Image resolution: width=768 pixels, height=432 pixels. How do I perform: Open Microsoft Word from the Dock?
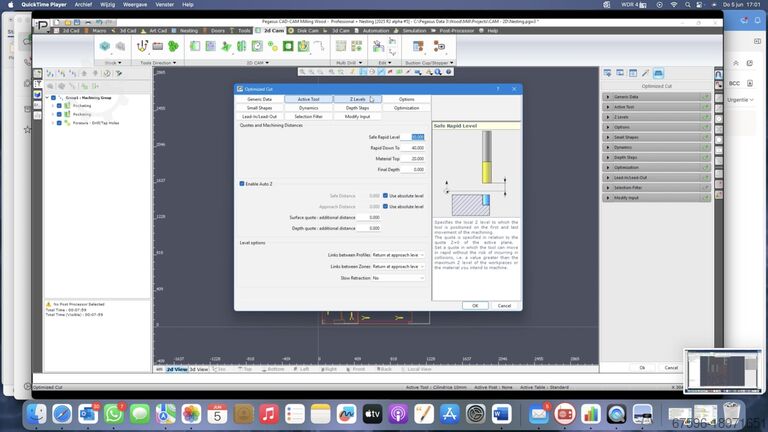tap(501, 413)
